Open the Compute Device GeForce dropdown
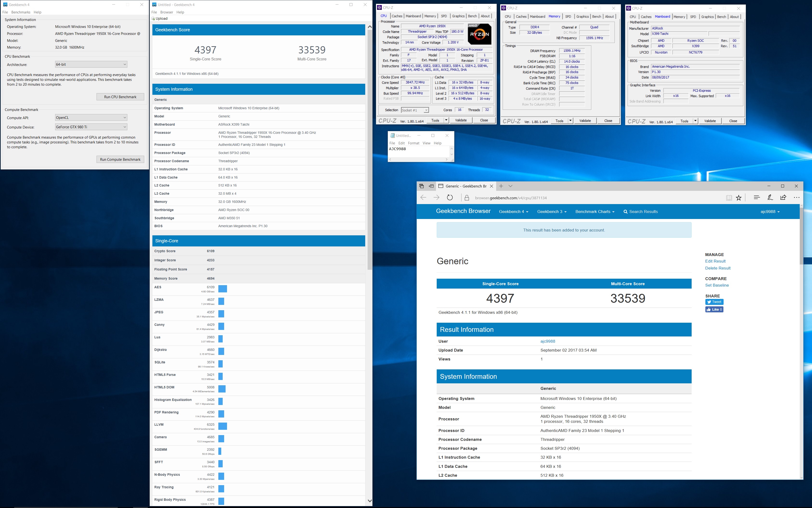812x508 pixels. [91, 127]
